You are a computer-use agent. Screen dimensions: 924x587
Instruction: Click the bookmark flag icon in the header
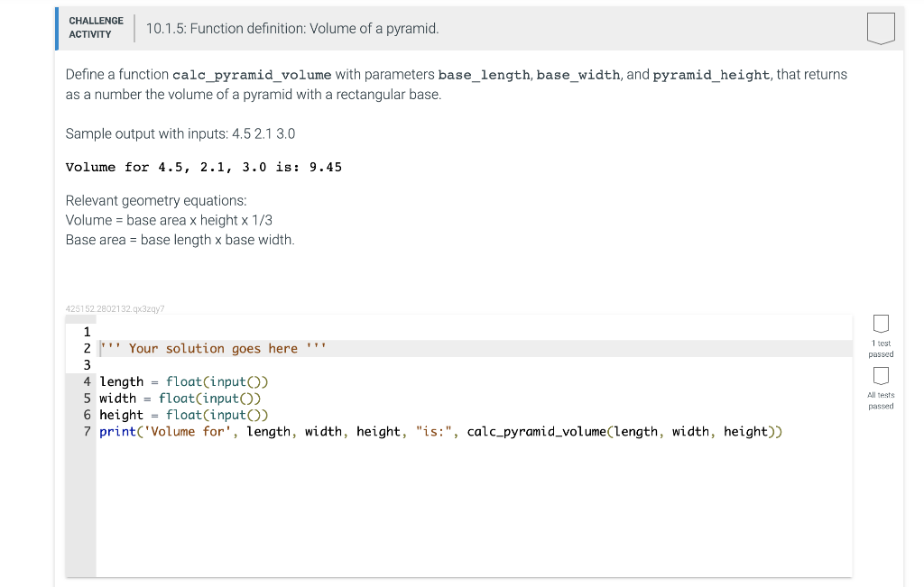[x=880, y=28]
